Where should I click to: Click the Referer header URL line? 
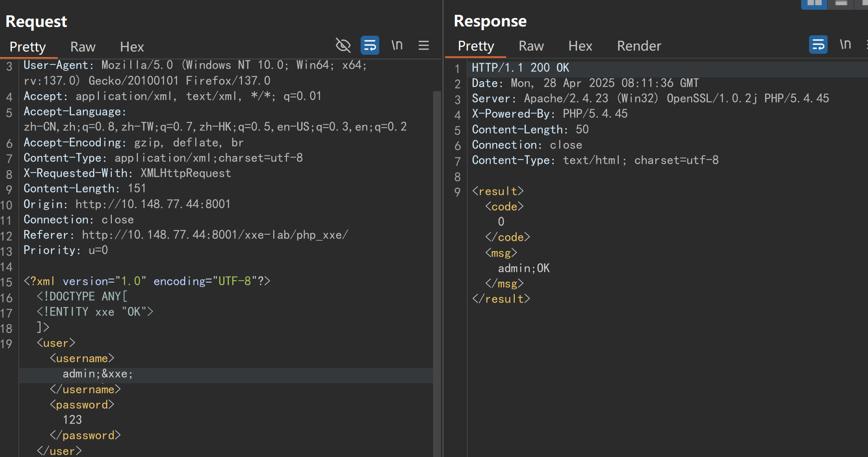click(186, 235)
